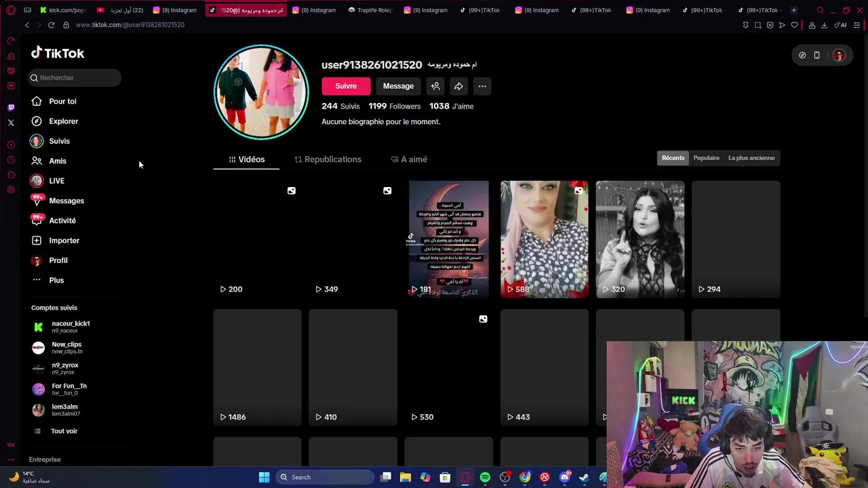Screen dimensions: 868x488
Task: Open Discord from the taskbar
Action: 565,477
